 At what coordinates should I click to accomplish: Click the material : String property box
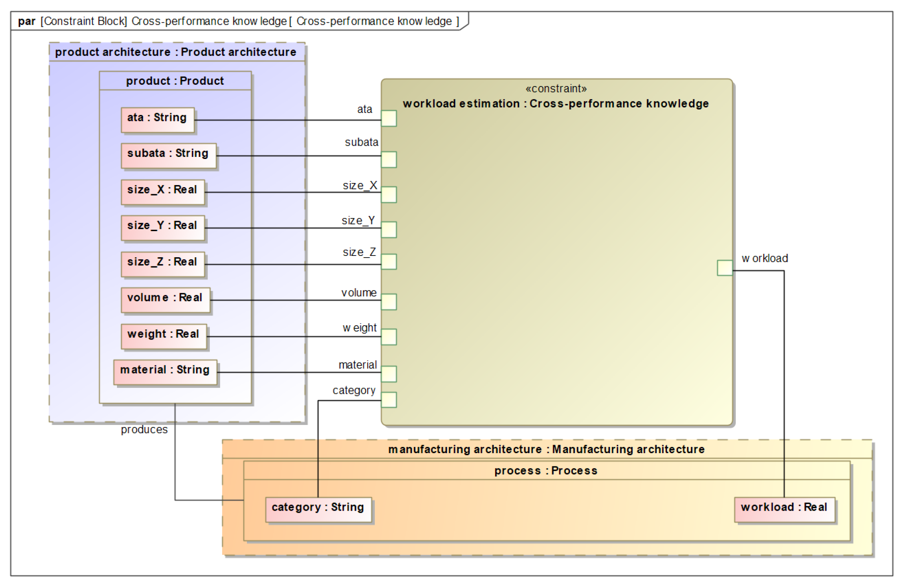(165, 372)
